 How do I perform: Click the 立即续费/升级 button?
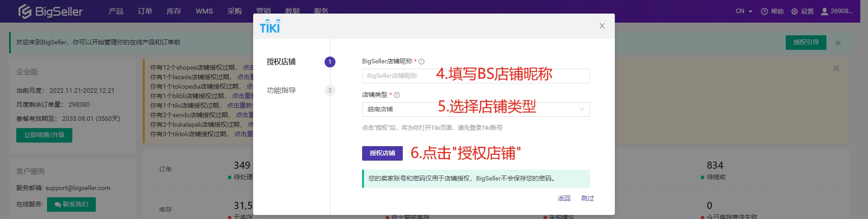pyautogui.click(x=44, y=135)
